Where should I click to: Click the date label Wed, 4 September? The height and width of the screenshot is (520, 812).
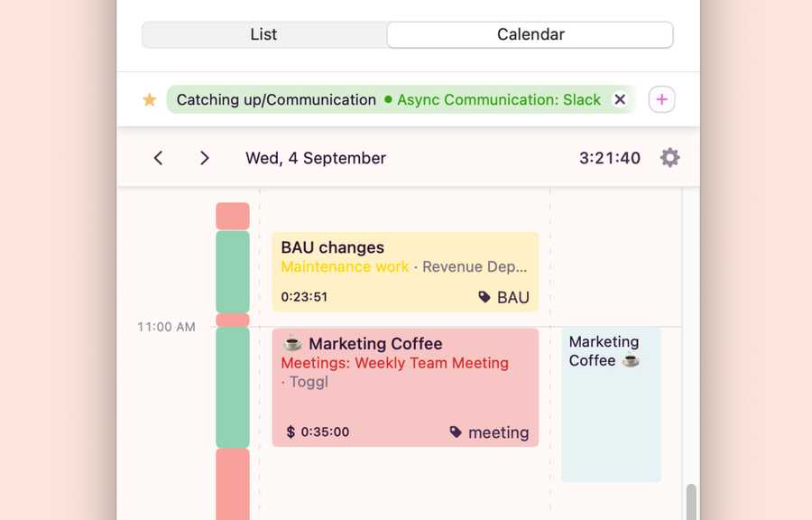[315, 157]
